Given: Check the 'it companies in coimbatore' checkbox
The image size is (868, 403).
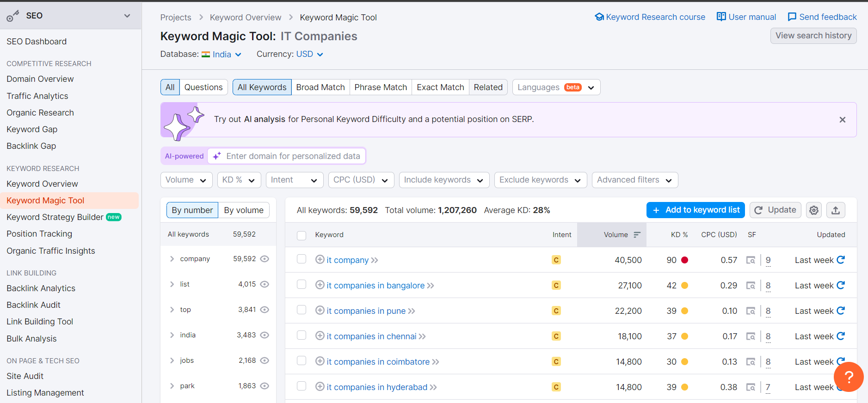Looking at the screenshot, I should [x=302, y=361].
